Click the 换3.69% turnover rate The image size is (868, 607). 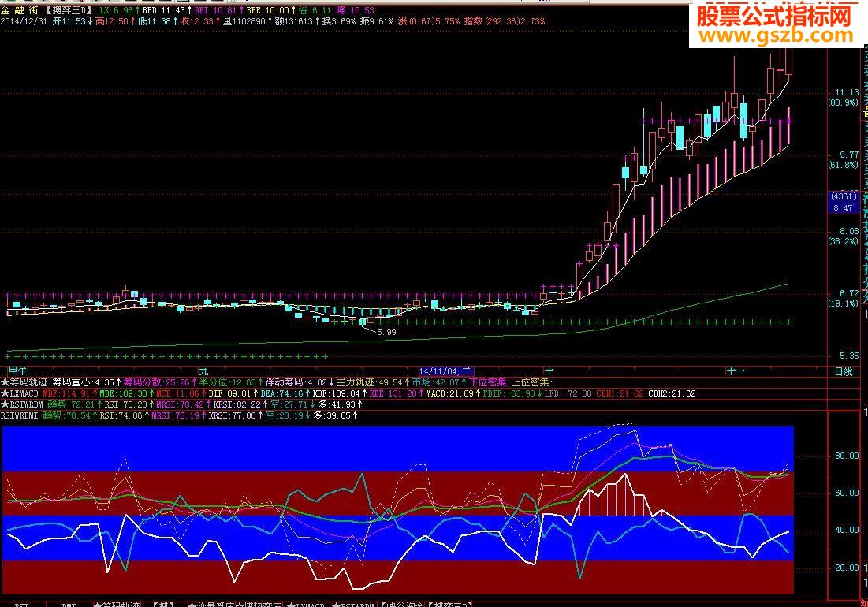pos(339,21)
